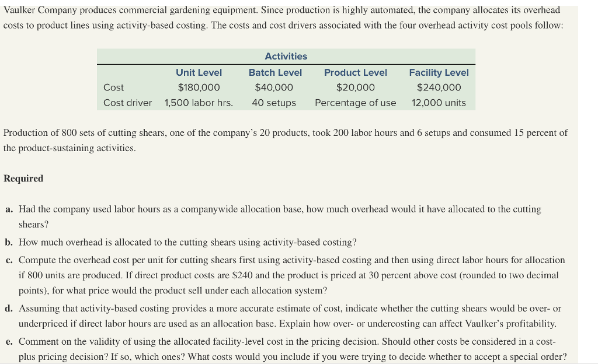Click the Unit Level column header
Viewport: 598px width, 364px height.
click(x=199, y=72)
